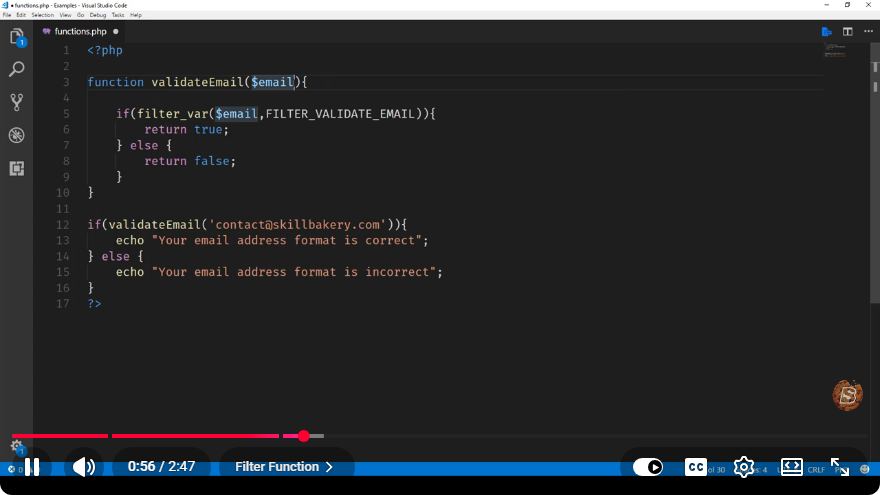Viewport: 880px width, 495px height.
Task: Toggle closed captions CC button
Action: pos(695,467)
